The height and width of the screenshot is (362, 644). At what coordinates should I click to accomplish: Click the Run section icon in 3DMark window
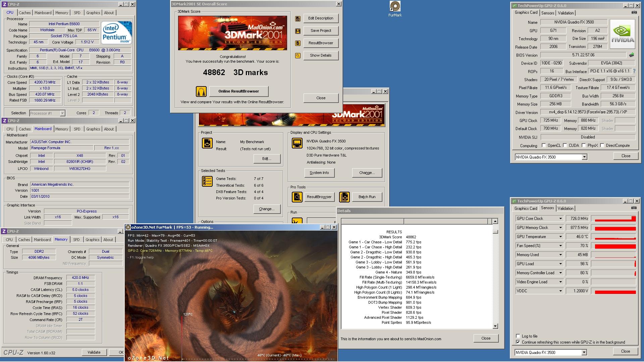coord(297,221)
